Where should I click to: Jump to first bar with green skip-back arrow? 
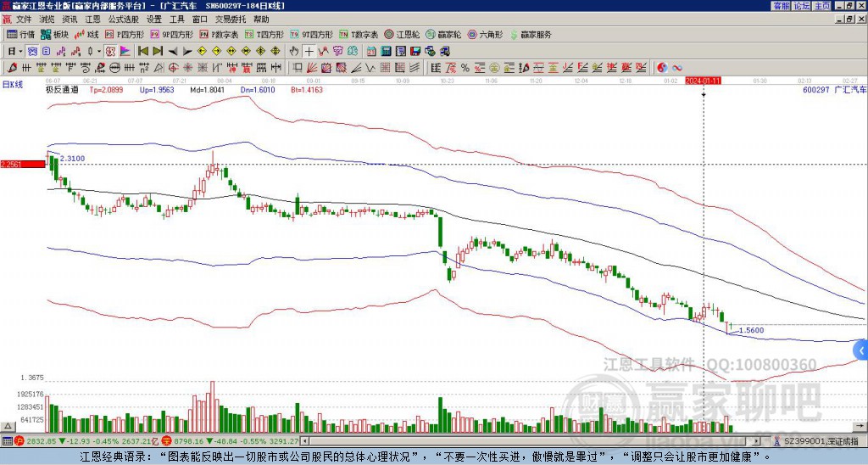click(x=143, y=51)
